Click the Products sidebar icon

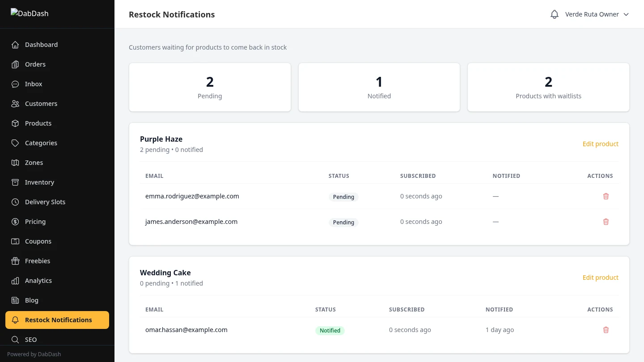(x=15, y=123)
